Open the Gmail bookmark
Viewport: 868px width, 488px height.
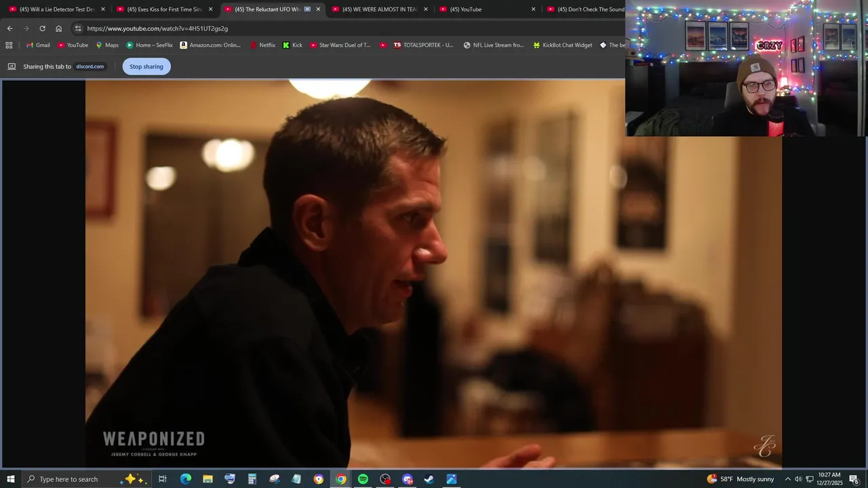(x=38, y=45)
